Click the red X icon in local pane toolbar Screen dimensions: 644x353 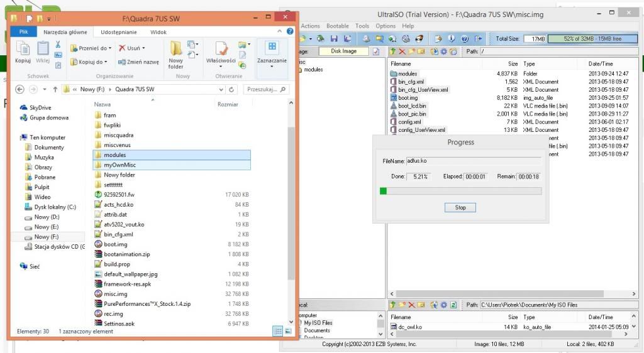click(x=411, y=305)
